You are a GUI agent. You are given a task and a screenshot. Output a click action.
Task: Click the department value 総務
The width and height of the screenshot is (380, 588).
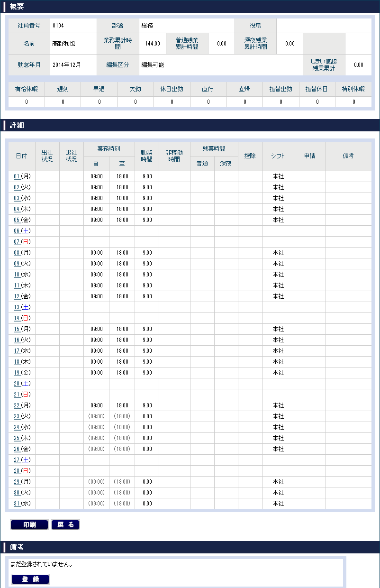[147, 26]
